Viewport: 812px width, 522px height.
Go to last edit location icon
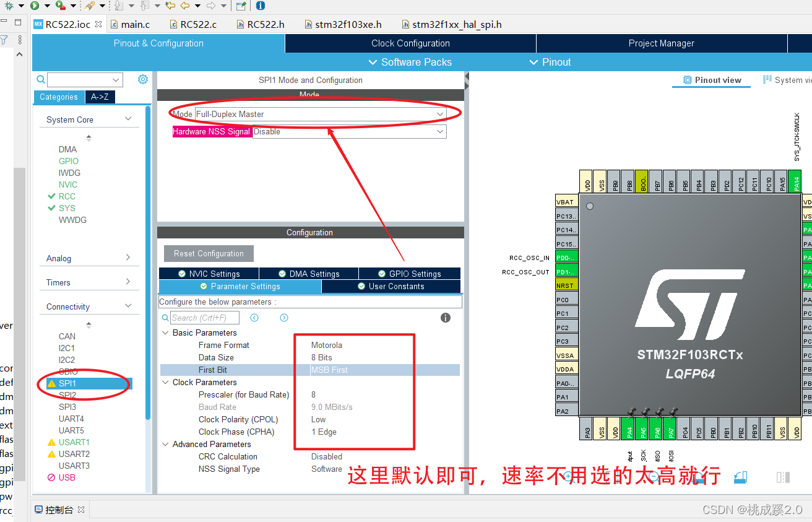tap(170, 6)
